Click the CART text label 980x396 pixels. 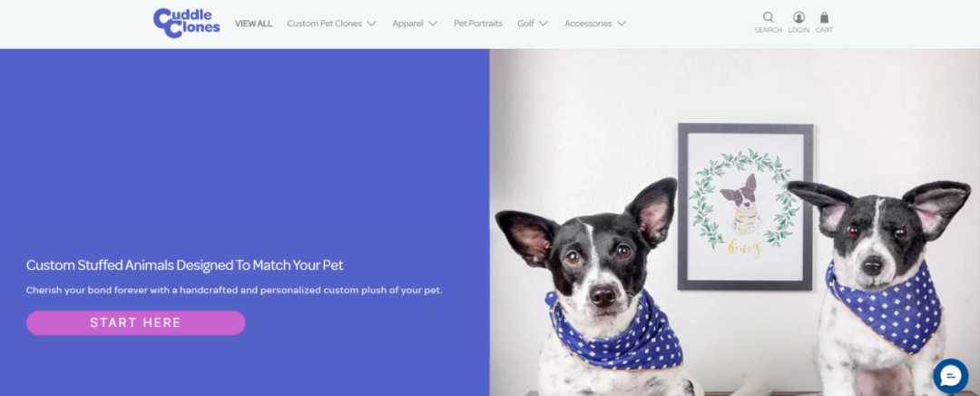(824, 30)
